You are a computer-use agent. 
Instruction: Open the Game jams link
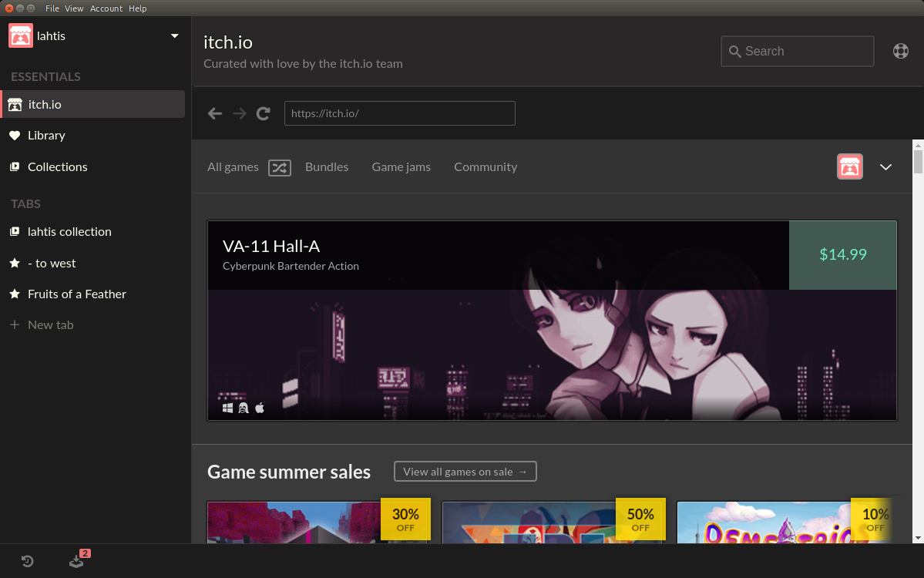pos(401,167)
